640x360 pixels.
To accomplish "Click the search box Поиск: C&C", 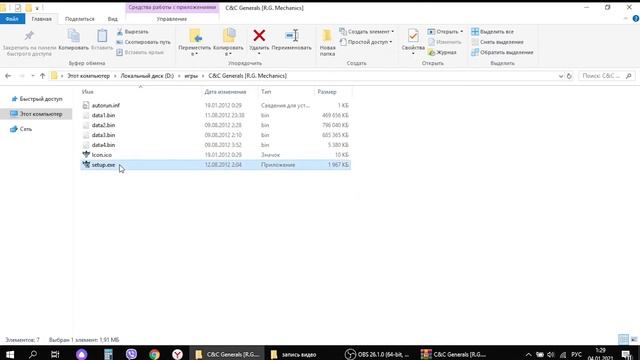I will click(606, 76).
